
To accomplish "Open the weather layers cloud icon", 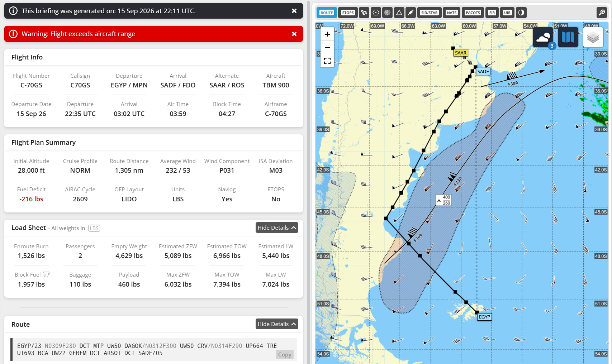I will [543, 37].
